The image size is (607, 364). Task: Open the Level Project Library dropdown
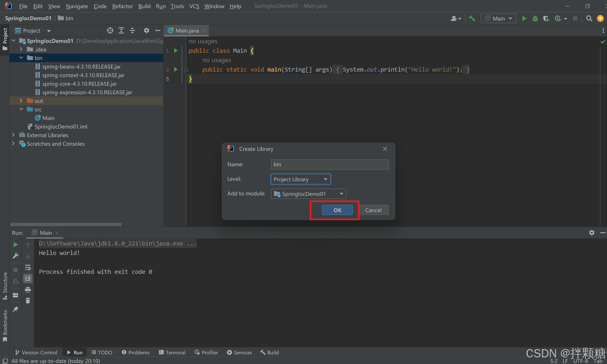pos(300,179)
